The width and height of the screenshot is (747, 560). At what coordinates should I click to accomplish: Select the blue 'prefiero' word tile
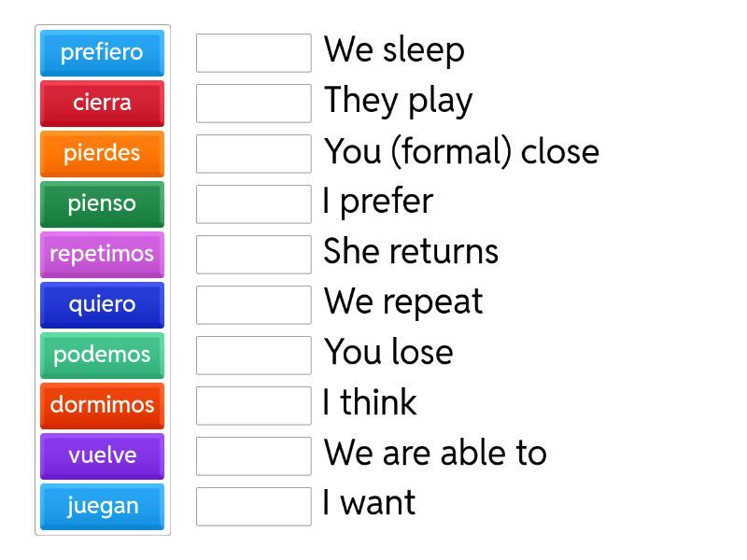(x=102, y=52)
